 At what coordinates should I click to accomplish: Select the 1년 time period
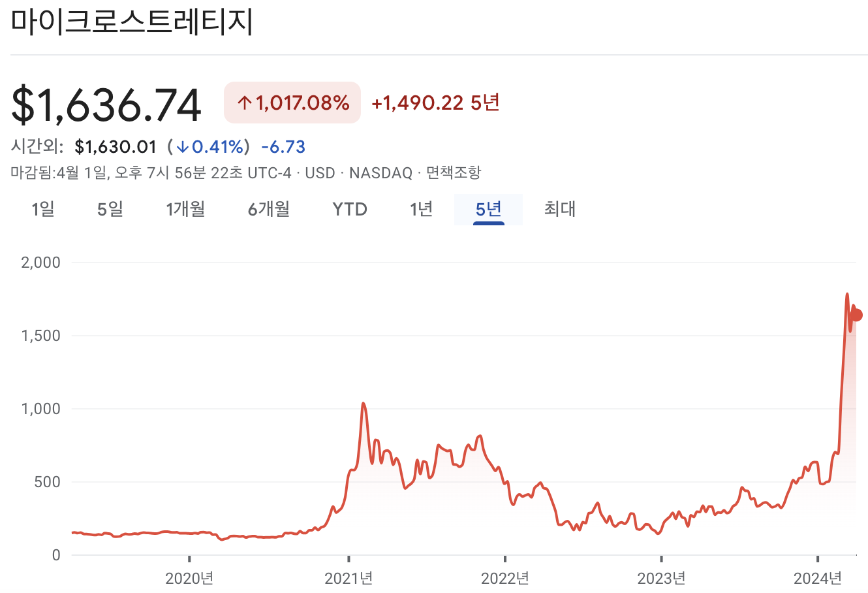coord(420,209)
